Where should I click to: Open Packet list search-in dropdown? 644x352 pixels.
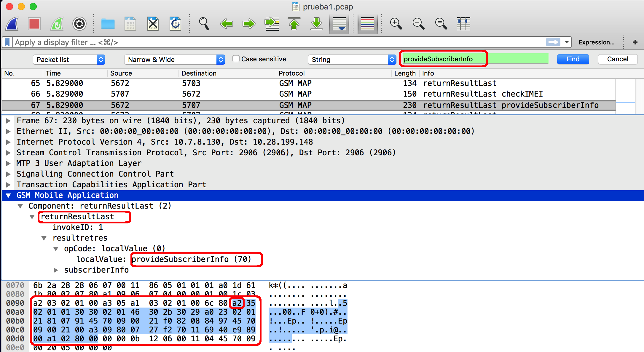click(69, 60)
